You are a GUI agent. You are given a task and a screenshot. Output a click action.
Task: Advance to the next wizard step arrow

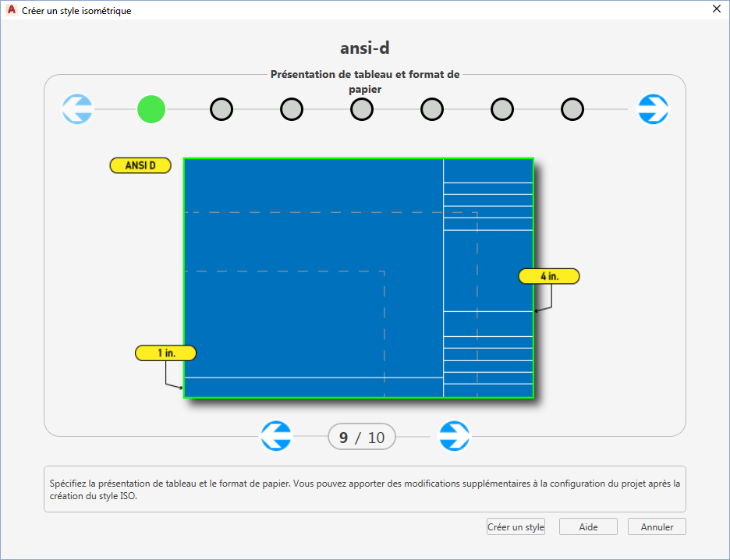tap(653, 109)
